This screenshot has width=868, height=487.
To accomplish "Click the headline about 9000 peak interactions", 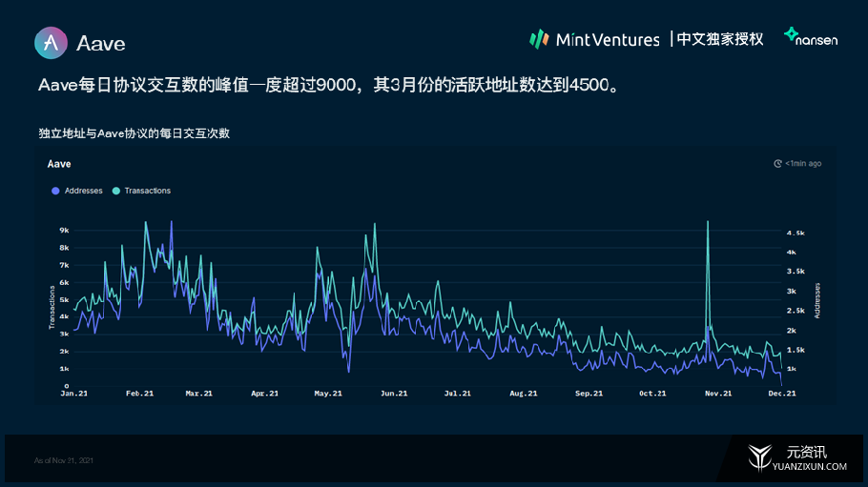I will 329,85.
